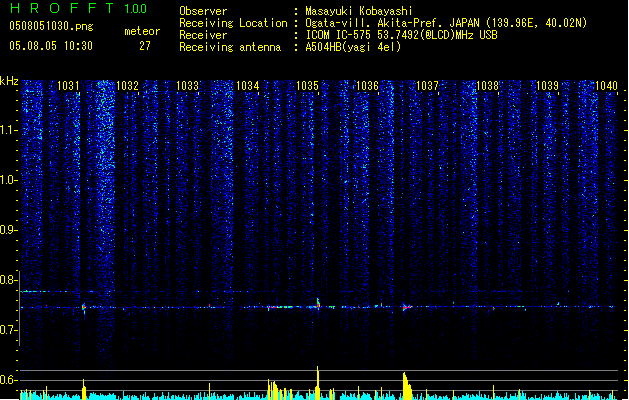Click the 1035 time marker
This screenshot has width=629, height=400.
point(307,85)
